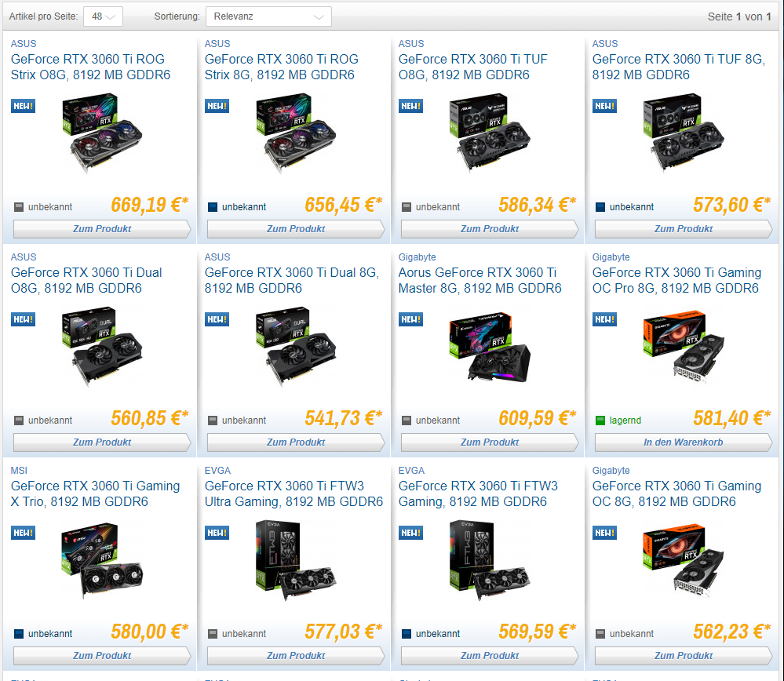
Task: Open the Artikel pro Seite dropdown
Action: point(103,16)
